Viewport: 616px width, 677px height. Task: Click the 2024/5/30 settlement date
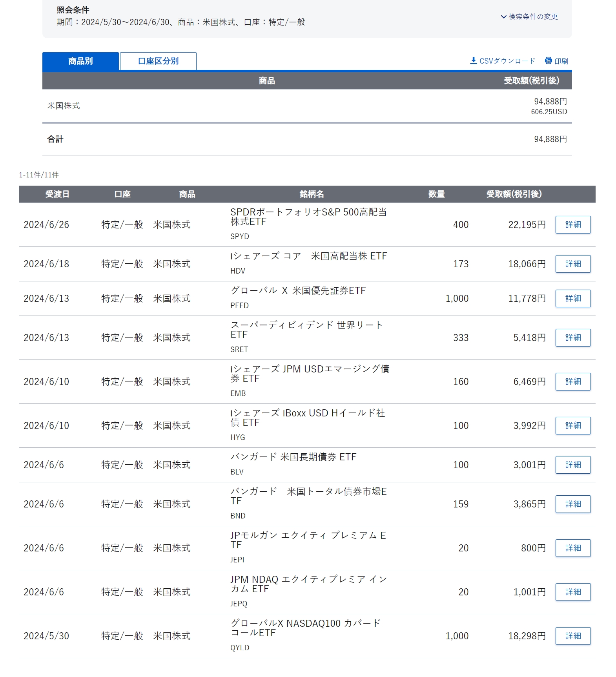[x=46, y=636]
